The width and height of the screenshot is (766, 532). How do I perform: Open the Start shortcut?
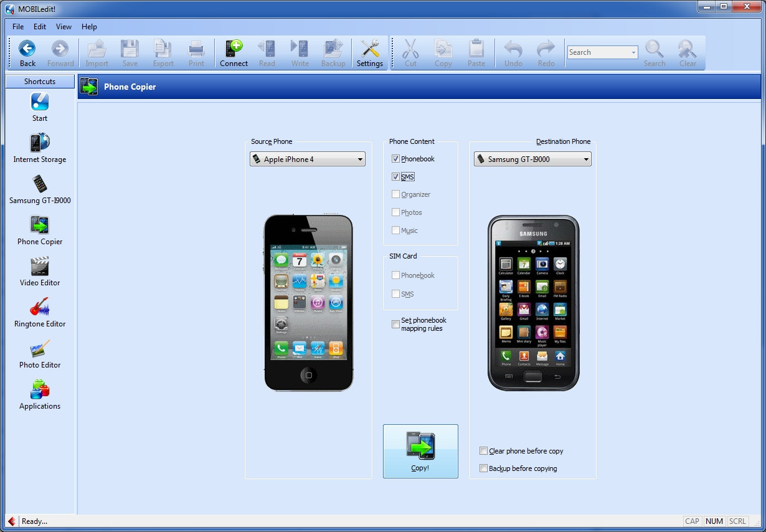click(x=40, y=107)
